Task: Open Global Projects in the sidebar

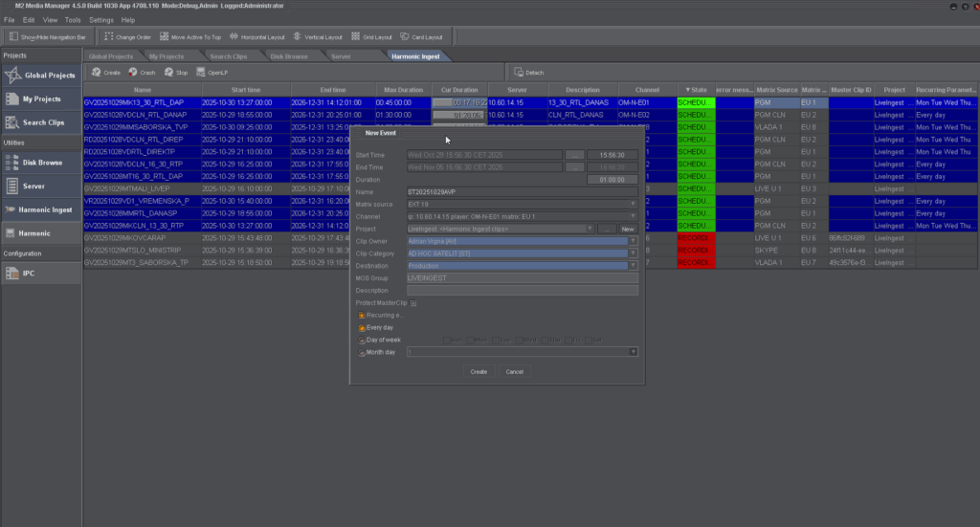Action: click(x=40, y=75)
